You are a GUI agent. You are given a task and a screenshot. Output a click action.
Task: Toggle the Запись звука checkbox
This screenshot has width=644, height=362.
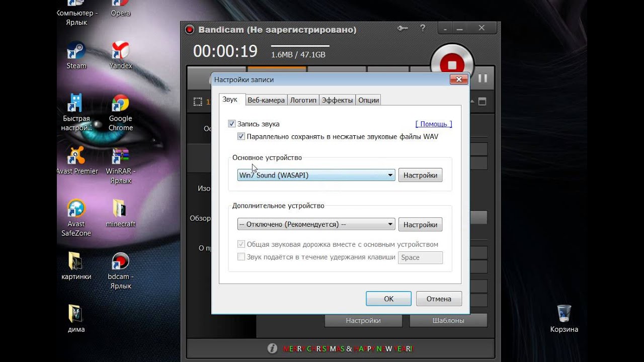[x=232, y=124]
